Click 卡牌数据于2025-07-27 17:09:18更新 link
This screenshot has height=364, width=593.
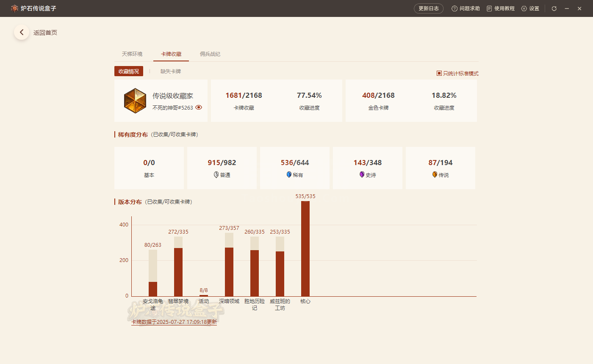[174, 322]
